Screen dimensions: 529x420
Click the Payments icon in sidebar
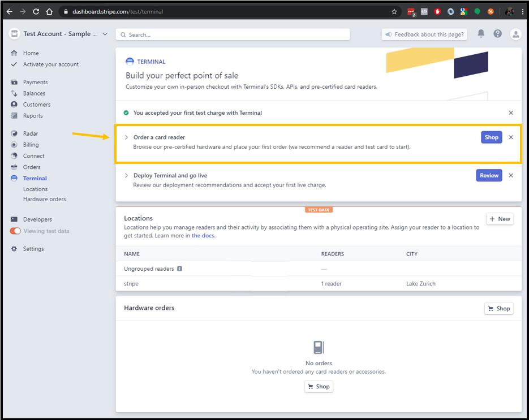pos(14,82)
